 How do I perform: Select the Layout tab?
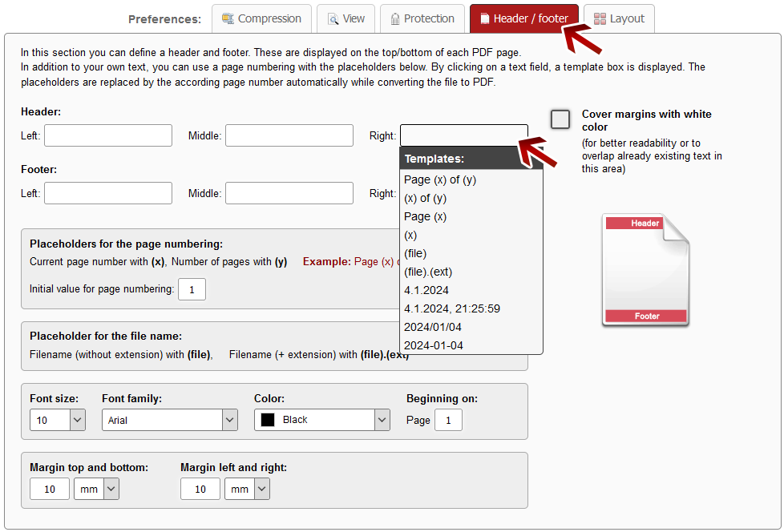[x=619, y=18]
